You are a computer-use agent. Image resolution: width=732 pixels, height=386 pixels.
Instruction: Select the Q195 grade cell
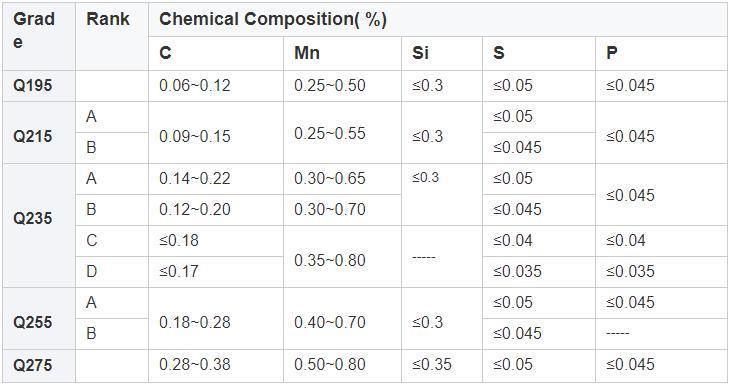(x=39, y=86)
